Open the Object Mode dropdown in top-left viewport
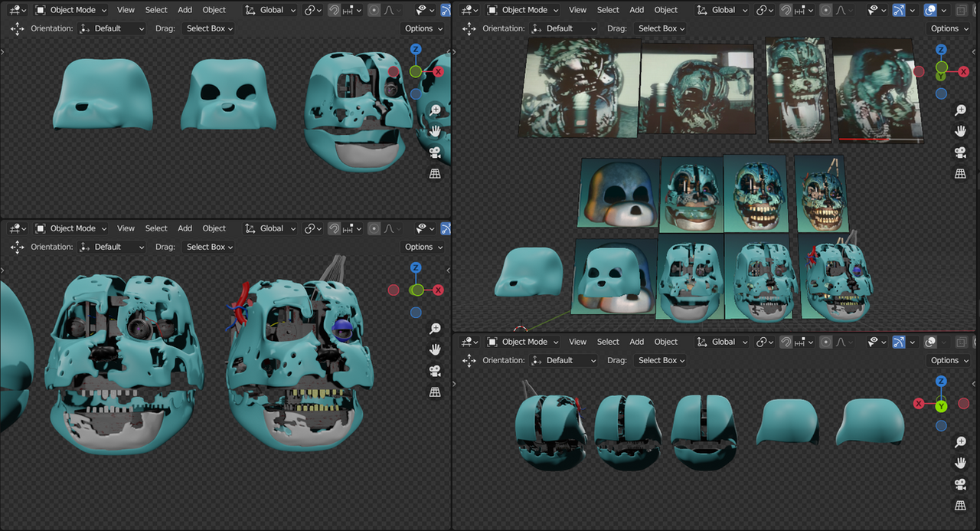 click(x=72, y=10)
